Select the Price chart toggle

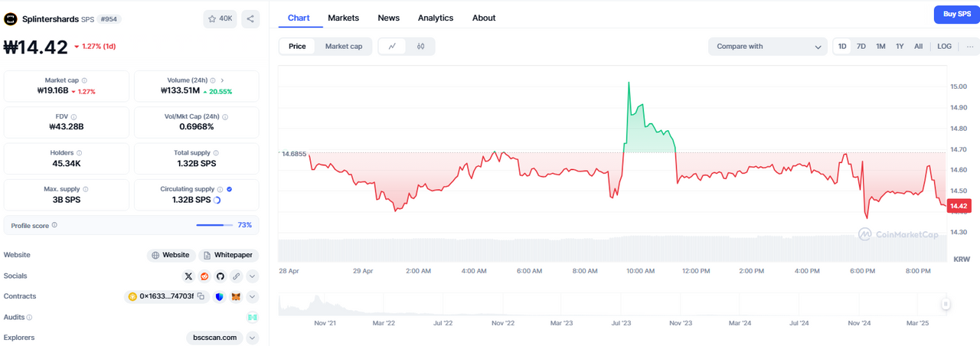point(297,47)
